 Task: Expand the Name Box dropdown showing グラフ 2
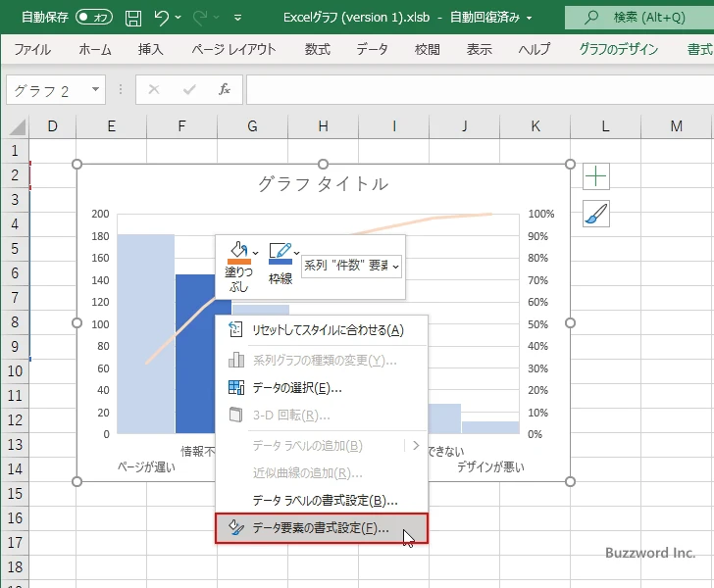(95, 89)
